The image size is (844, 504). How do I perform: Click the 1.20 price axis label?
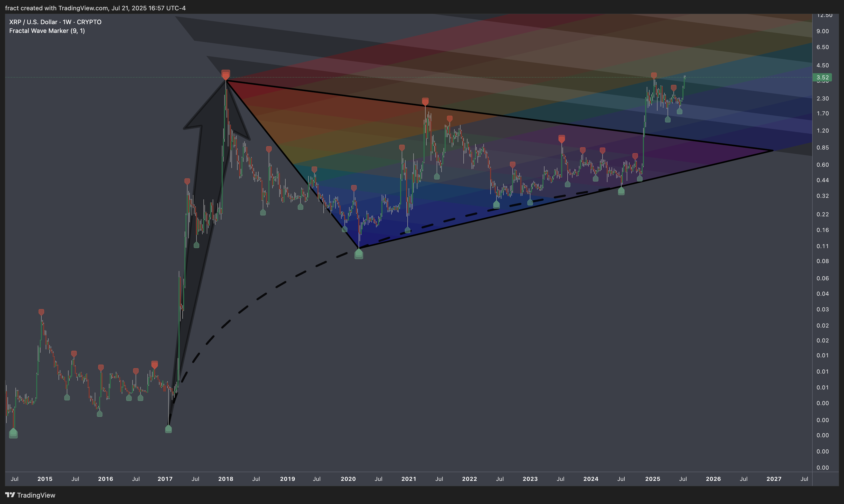pyautogui.click(x=822, y=131)
